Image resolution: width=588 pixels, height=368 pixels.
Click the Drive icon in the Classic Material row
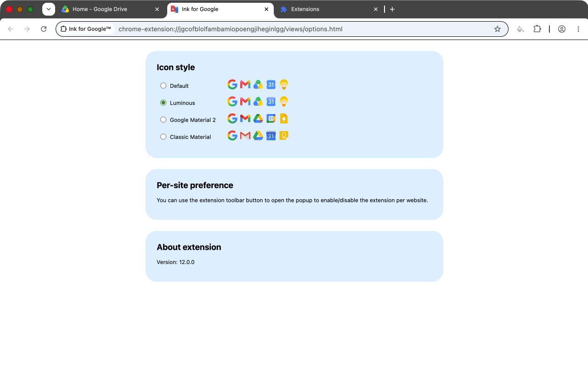[x=258, y=136]
